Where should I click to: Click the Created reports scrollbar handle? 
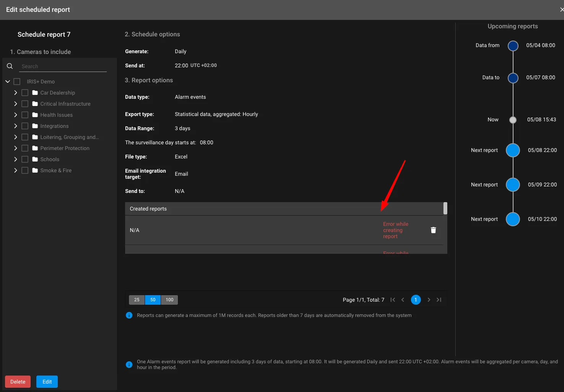pos(445,208)
